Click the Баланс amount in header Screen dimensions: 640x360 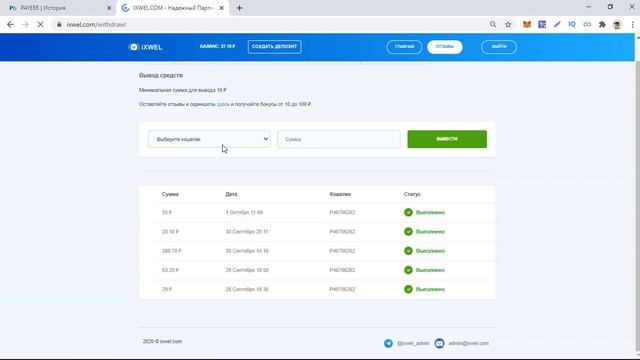217,47
